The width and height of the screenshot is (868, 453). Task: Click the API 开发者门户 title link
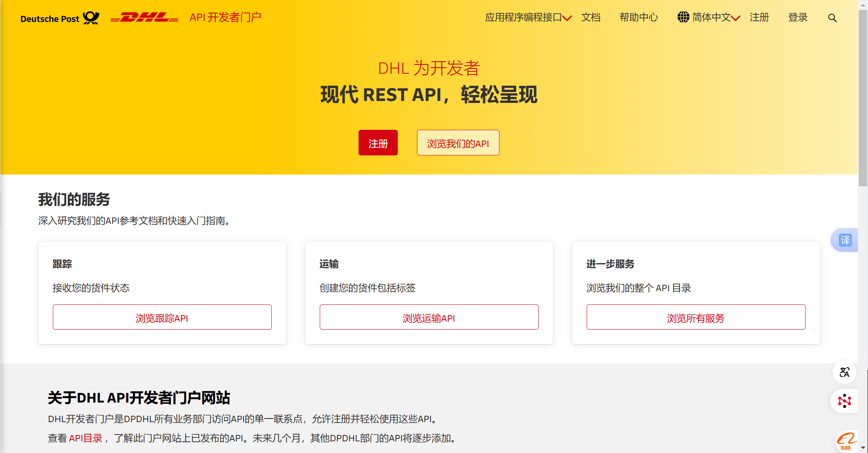[225, 18]
